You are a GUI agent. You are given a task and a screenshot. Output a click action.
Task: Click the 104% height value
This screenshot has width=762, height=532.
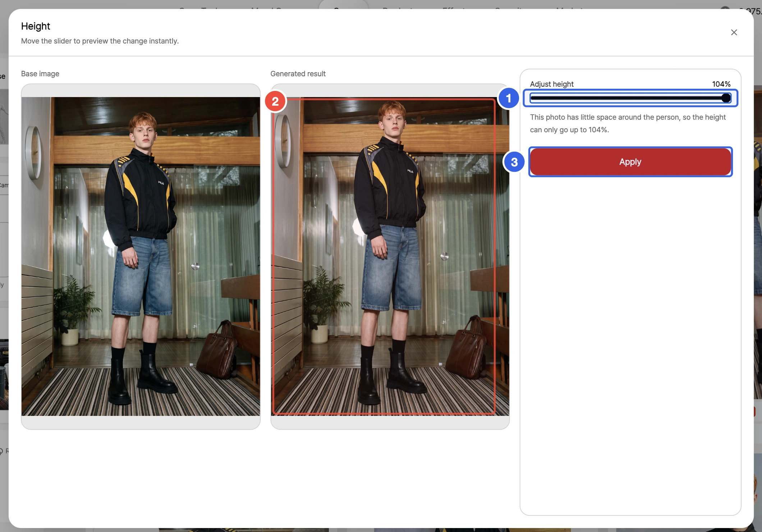pyautogui.click(x=721, y=84)
